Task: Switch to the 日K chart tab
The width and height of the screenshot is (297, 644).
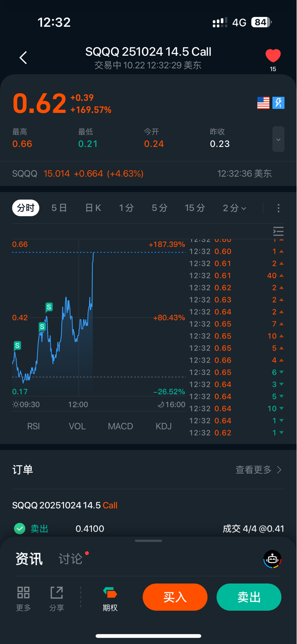Action: tap(93, 208)
